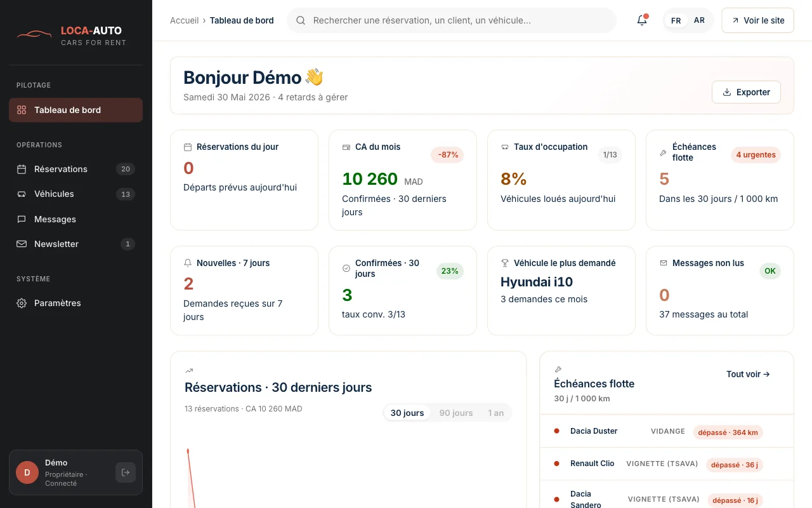This screenshot has width=812, height=508.
Task: Open Messages in sidebar
Action: [75, 219]
